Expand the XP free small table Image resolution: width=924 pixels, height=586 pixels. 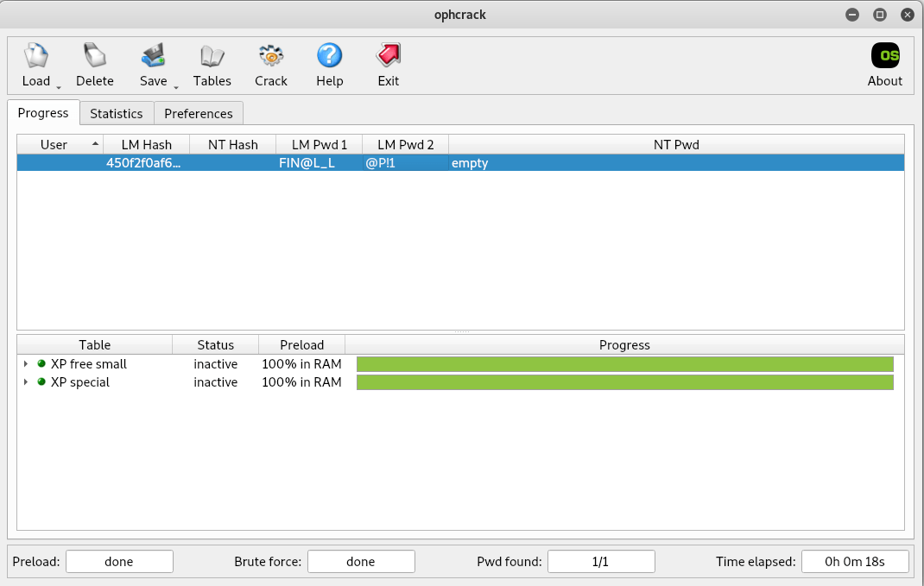[26, 364]
